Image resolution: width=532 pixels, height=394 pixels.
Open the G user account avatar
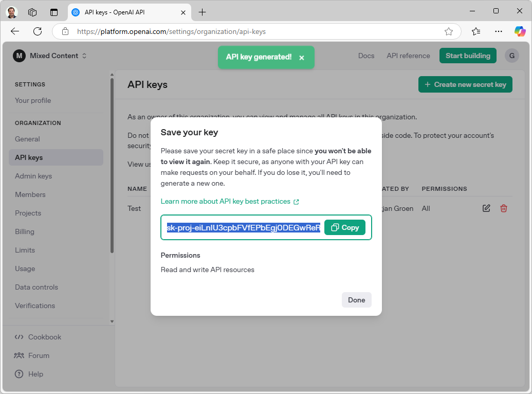[511, 56]
